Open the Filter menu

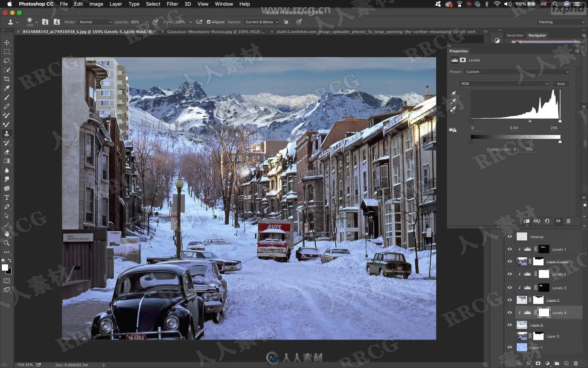[x=172, y=4]
